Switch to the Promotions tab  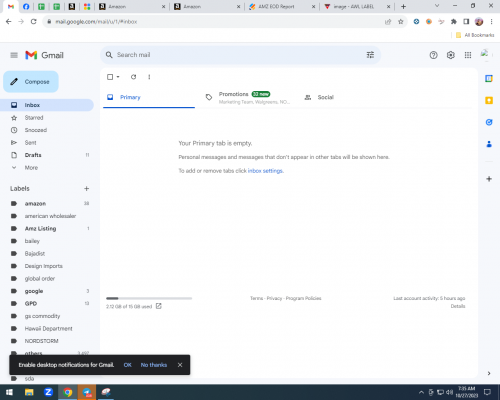pyautogui.click(x=248, y=97)
